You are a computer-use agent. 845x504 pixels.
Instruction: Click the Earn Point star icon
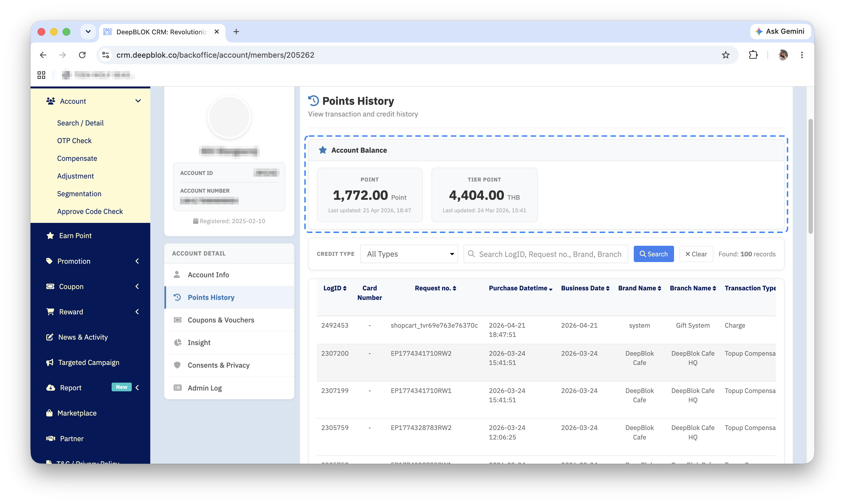click(x=50, y=235)
